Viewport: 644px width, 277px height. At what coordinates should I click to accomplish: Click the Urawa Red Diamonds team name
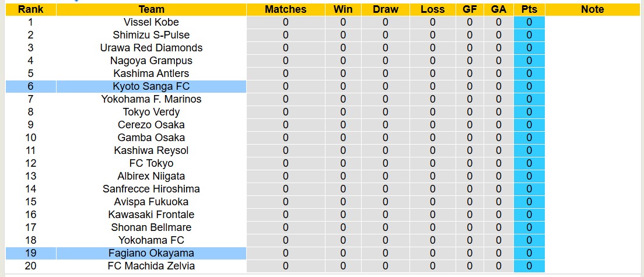coord(151,48)
